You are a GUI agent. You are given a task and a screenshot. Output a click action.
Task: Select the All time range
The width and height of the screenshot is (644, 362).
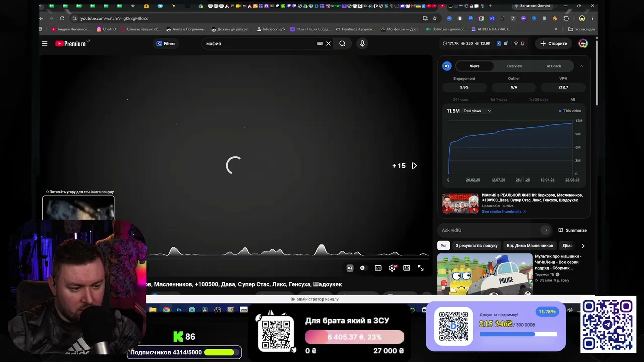point(572,100)
